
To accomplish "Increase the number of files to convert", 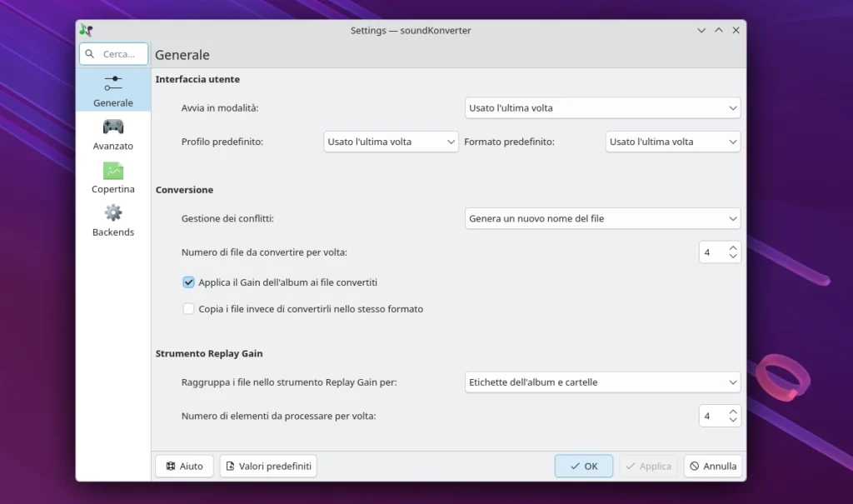I will [733, 247].
